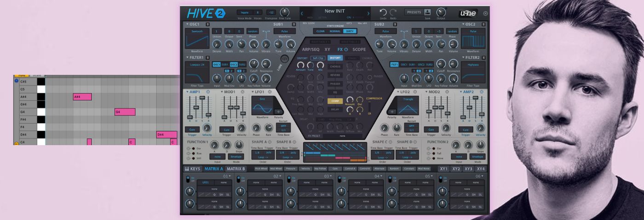Click the Key Follow source button

(x=320, y=169)
